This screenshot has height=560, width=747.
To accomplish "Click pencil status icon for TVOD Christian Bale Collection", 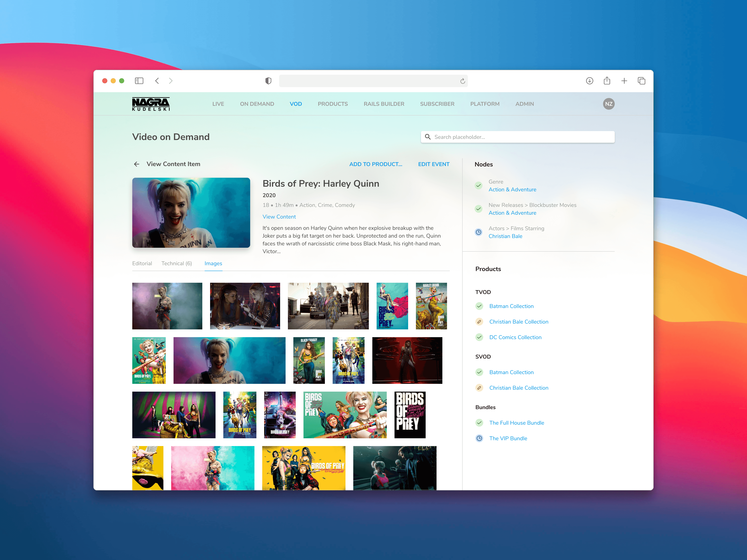I will click(479, 322).
